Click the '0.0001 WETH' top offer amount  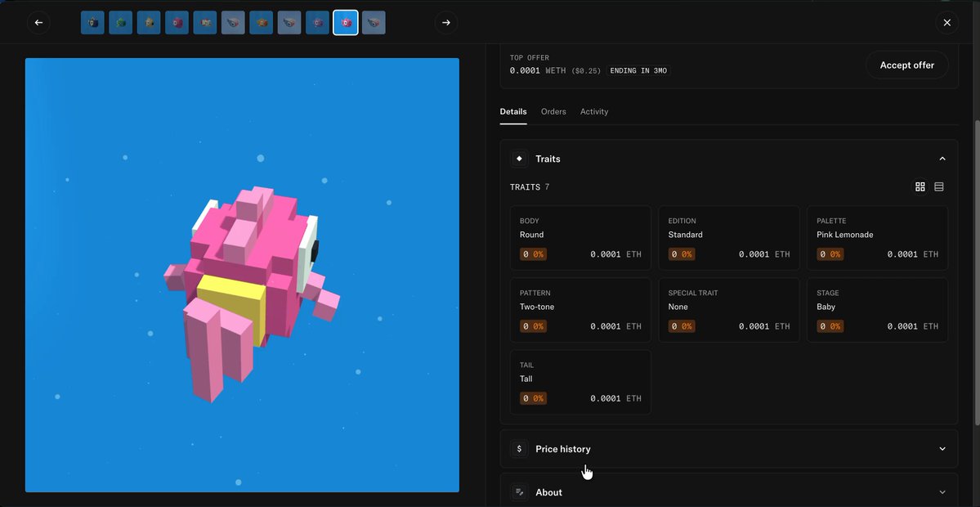pos(538,70)
